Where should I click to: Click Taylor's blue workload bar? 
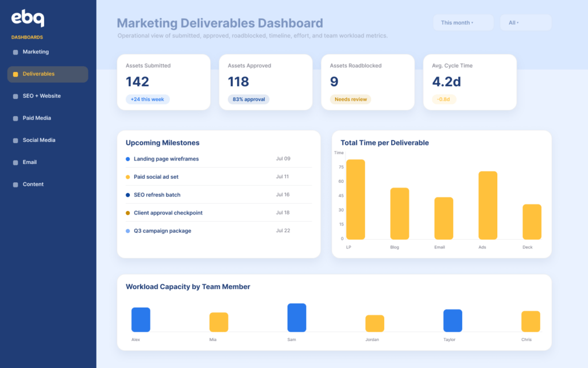coord(452,321)
